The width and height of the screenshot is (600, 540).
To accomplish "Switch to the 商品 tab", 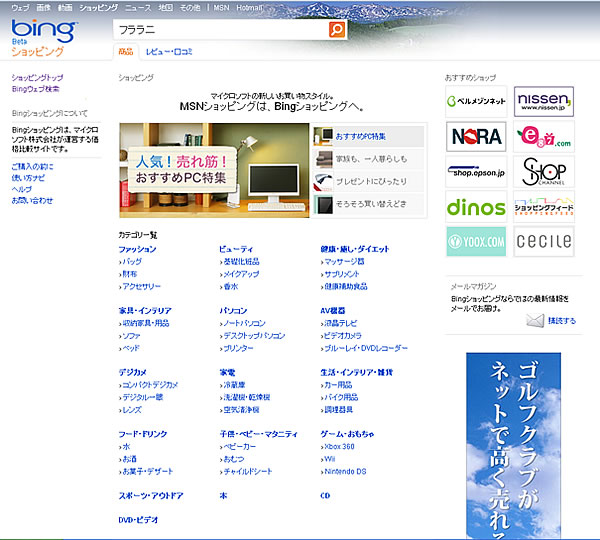I will tap(126, 52).
